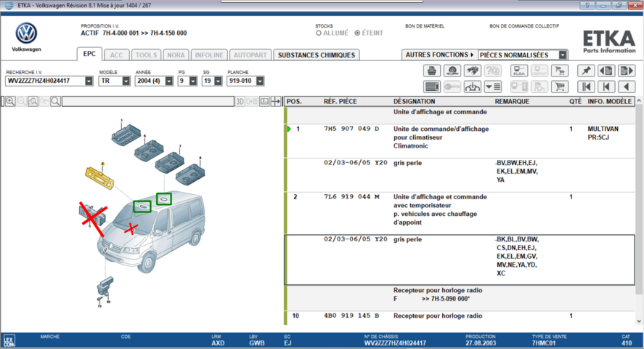The height and width of the screenshot is (349, 644).
Task: Click the single-bar previous-section arrow icon
Action: tap(606, 87)
